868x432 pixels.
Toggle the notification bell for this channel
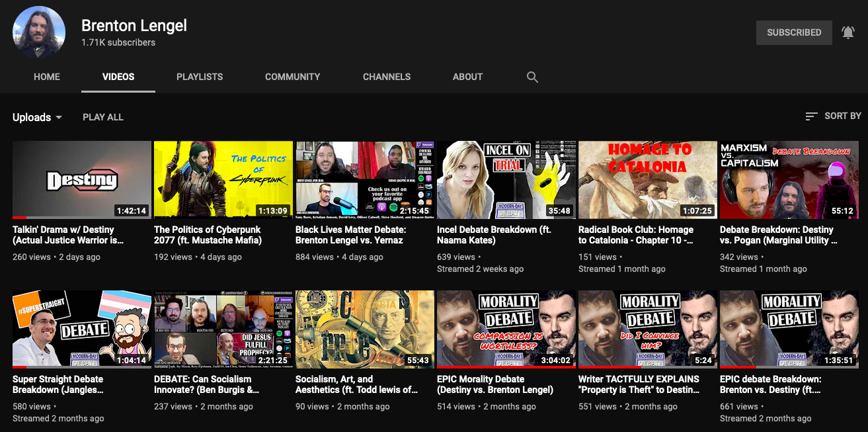click(848, 32)
